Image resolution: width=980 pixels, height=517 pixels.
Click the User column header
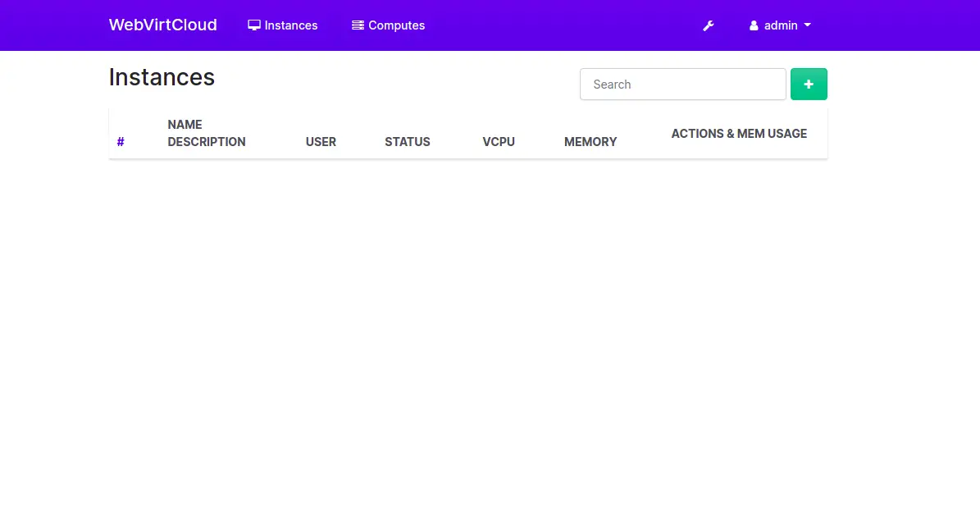tap(321, 142)
